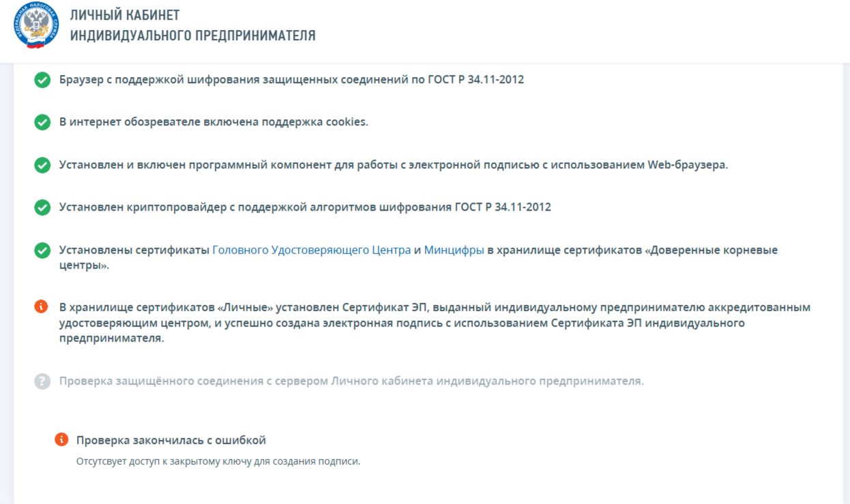Click grey question mark icon beside connection check

click(x=42, y=381)
